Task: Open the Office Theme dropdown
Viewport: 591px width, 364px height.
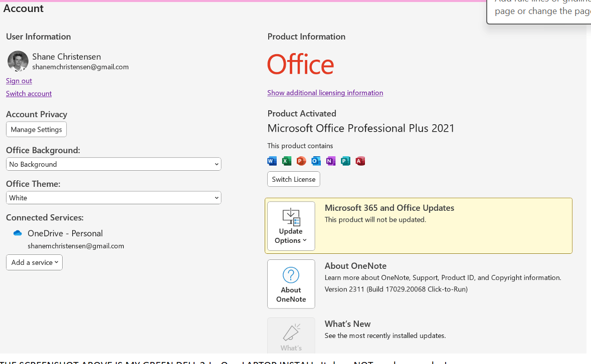Action: (113, 197)
